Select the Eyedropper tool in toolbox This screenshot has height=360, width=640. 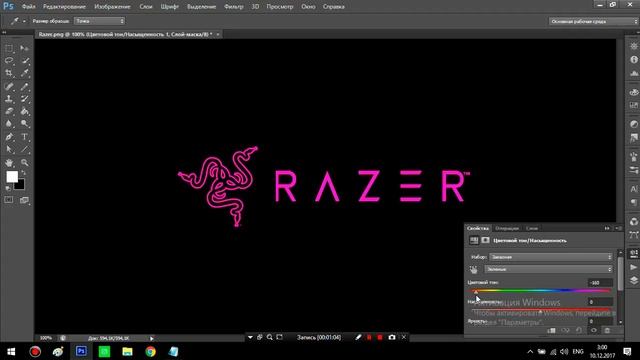[24, 73]
